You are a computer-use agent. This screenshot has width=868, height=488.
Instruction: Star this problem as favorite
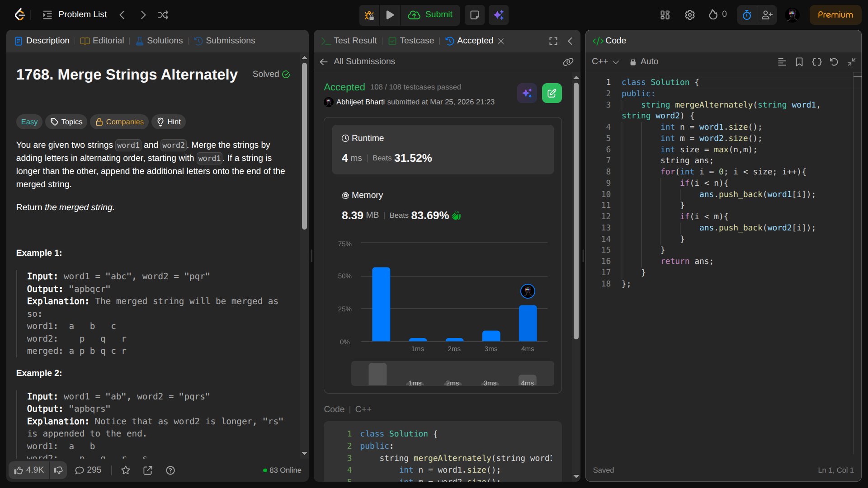click(126, 470)
